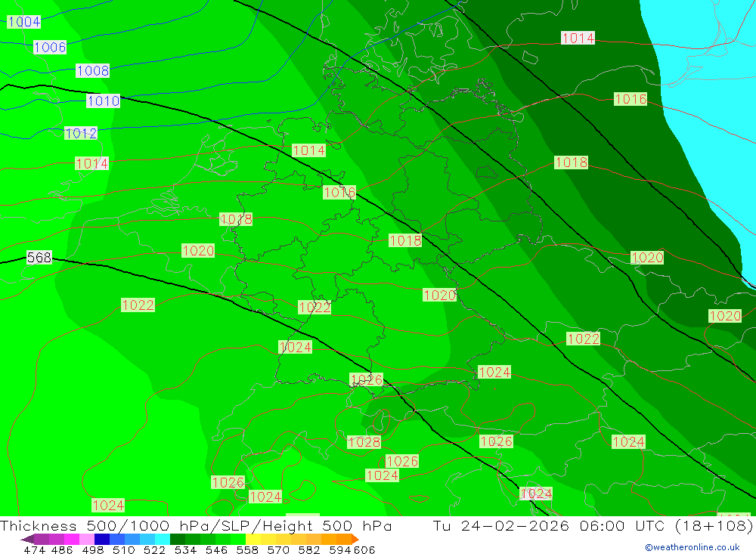Click the black 568 height contour label
756x554 pixels.
(39, 258)
